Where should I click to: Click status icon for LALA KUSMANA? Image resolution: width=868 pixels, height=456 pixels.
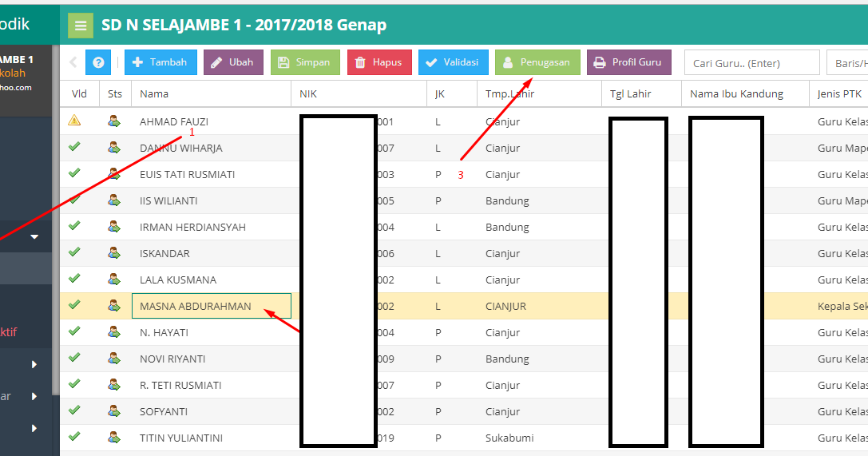click(114, 279)
